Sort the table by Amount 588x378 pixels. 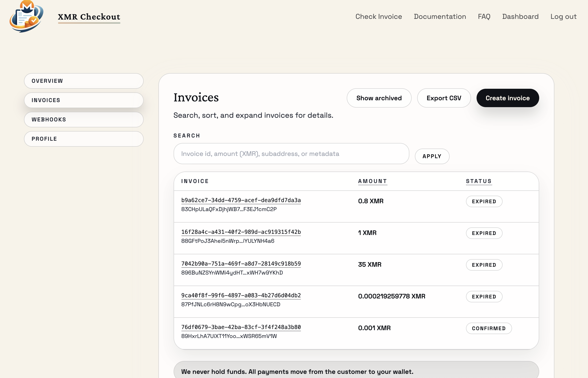[x=373, y=181]
